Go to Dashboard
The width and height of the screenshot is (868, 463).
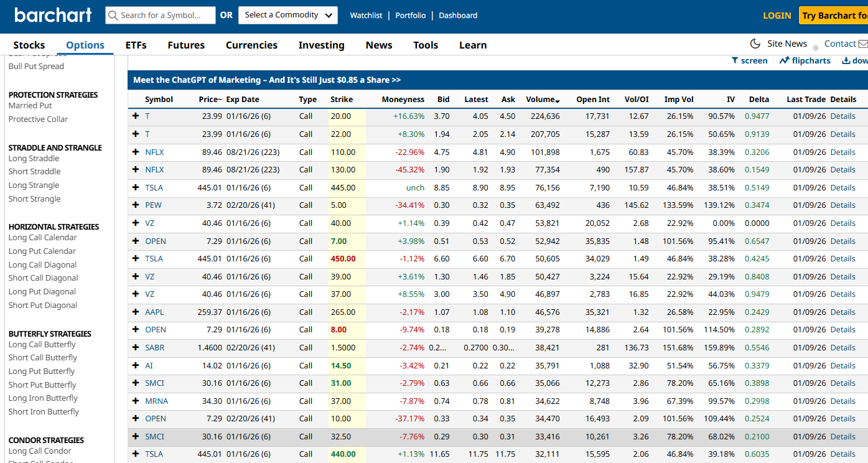click(x=458, y=16)
